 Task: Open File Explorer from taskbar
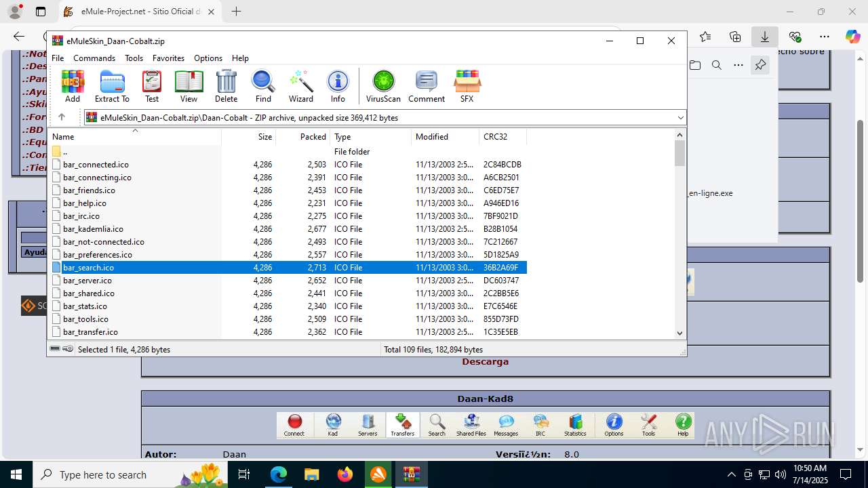coord(312,474)
